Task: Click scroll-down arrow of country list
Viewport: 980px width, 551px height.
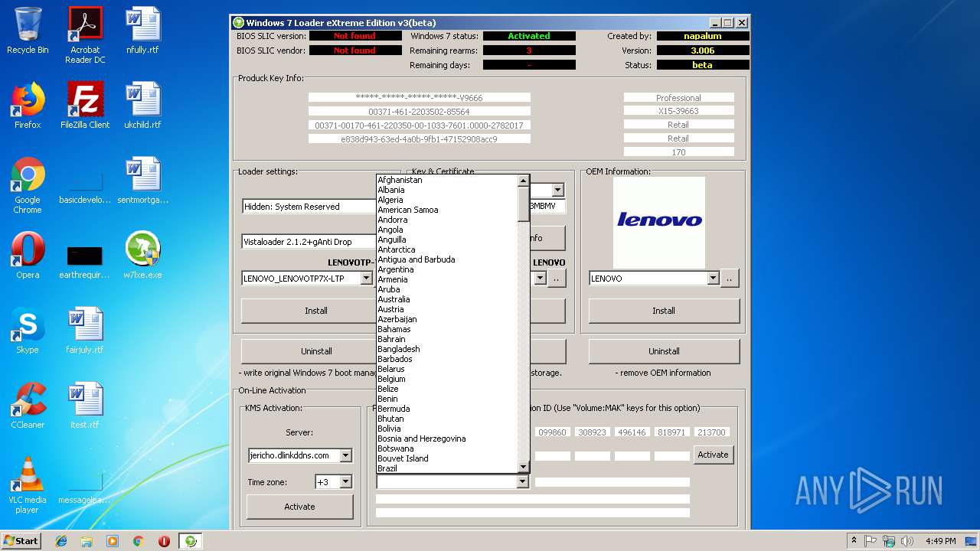Action: coord(524,468)
